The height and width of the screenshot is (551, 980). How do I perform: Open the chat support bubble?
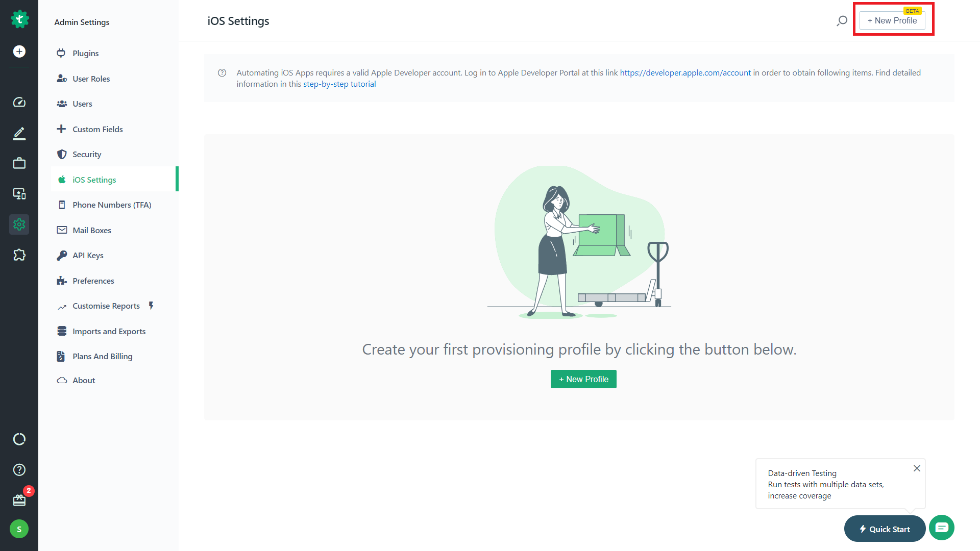pos(942,528)
